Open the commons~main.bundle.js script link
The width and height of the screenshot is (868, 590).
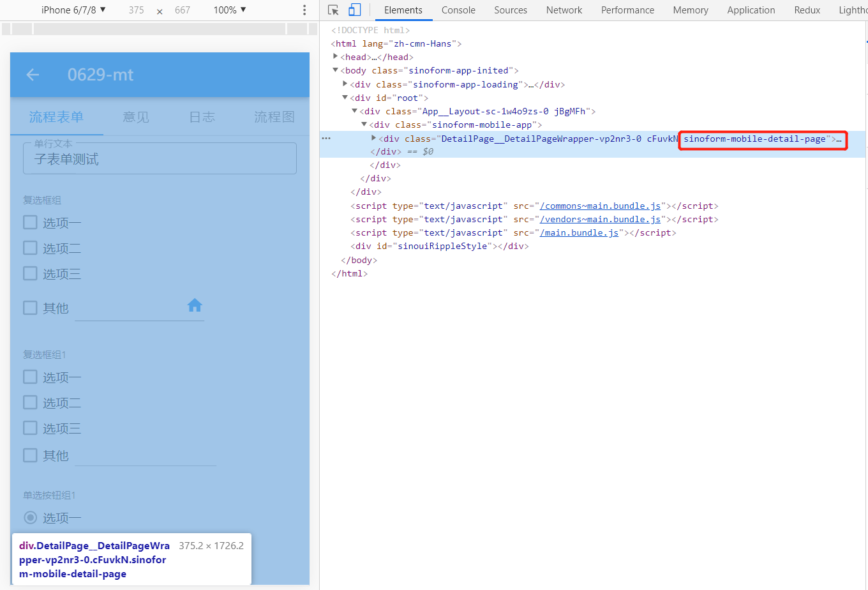(601, 206)
